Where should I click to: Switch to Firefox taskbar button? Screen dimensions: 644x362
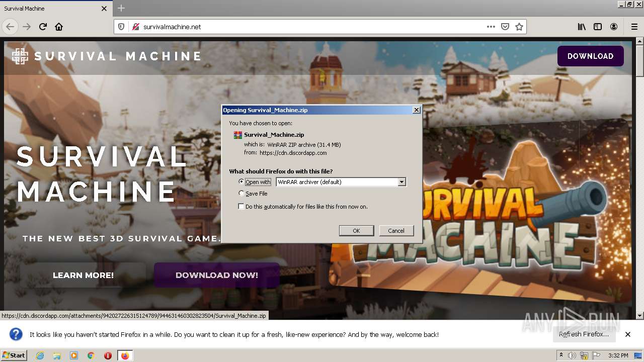point(125,355)
